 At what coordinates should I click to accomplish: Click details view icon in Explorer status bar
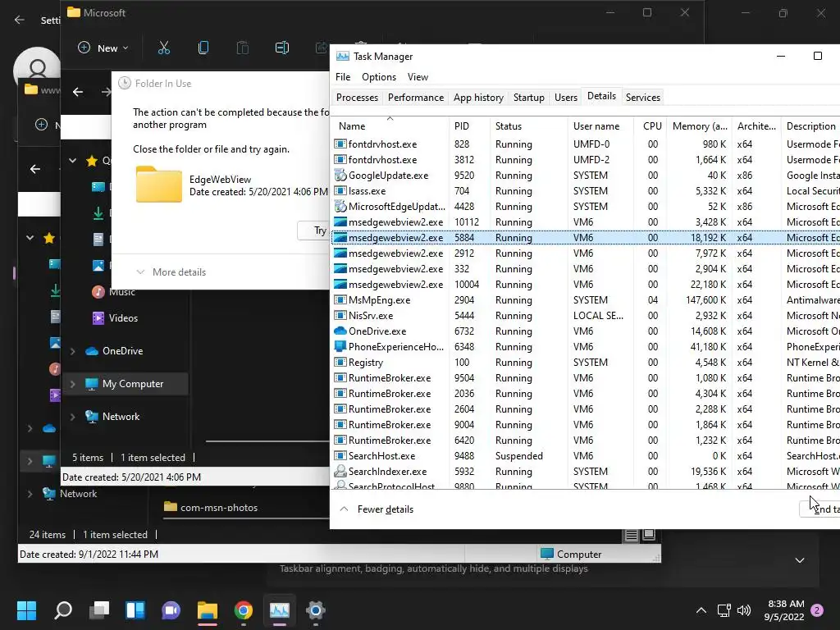(x=631, y=535)
